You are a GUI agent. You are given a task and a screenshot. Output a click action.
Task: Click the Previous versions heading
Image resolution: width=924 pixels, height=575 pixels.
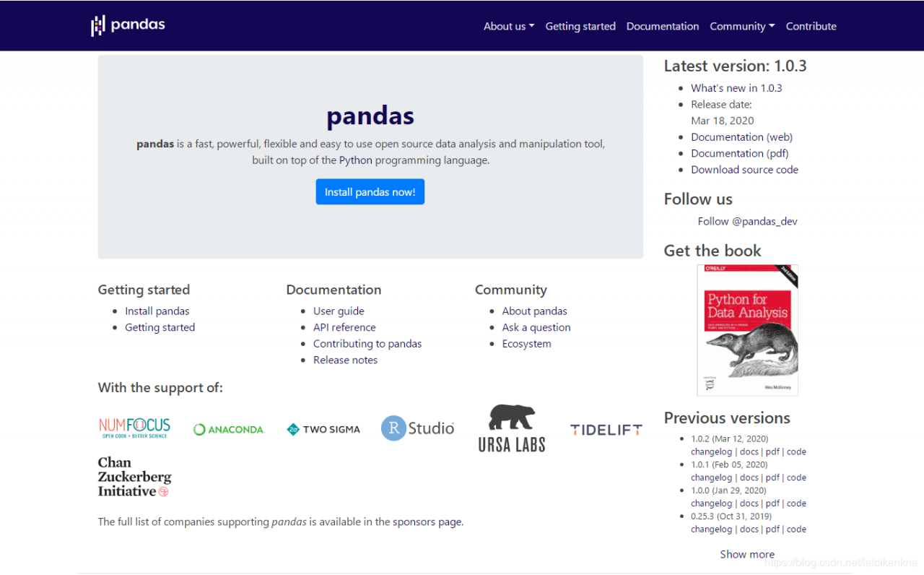point(727,418)
